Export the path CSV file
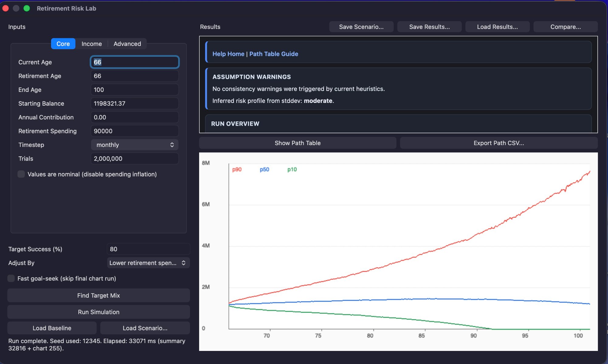This screenshot has height=364, width=608. (x=499, y=143)
